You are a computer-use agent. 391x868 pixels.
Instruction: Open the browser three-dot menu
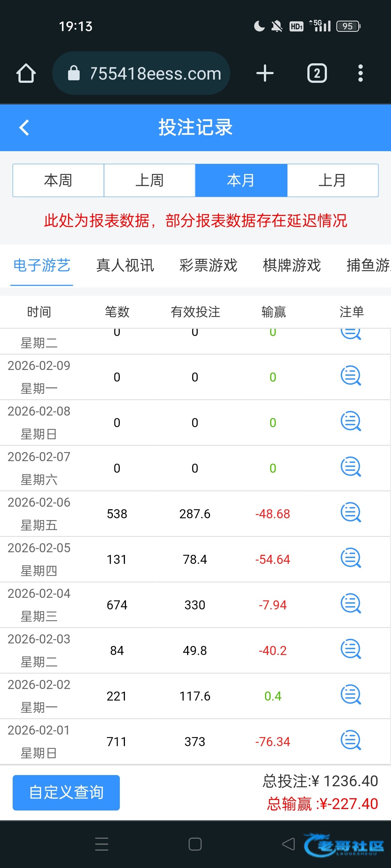pos(360,73)
